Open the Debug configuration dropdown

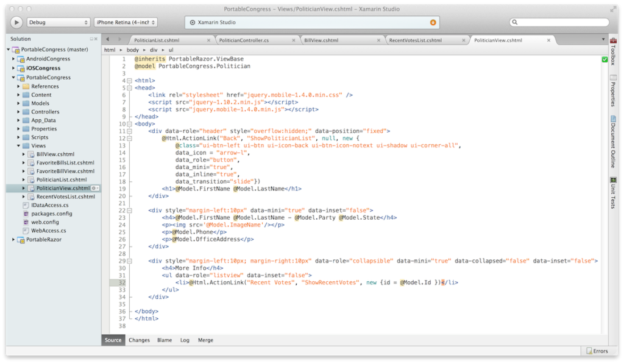[x=58, y=23]
